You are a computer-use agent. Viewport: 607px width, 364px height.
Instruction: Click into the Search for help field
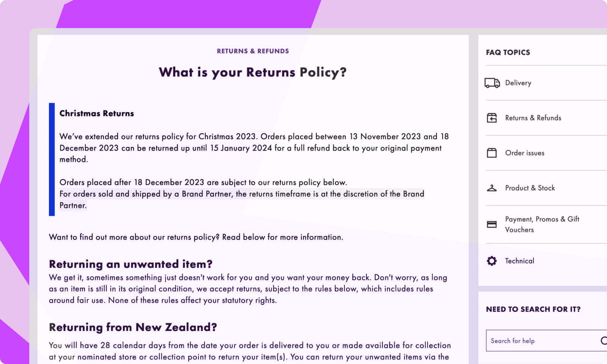point(531,340)
